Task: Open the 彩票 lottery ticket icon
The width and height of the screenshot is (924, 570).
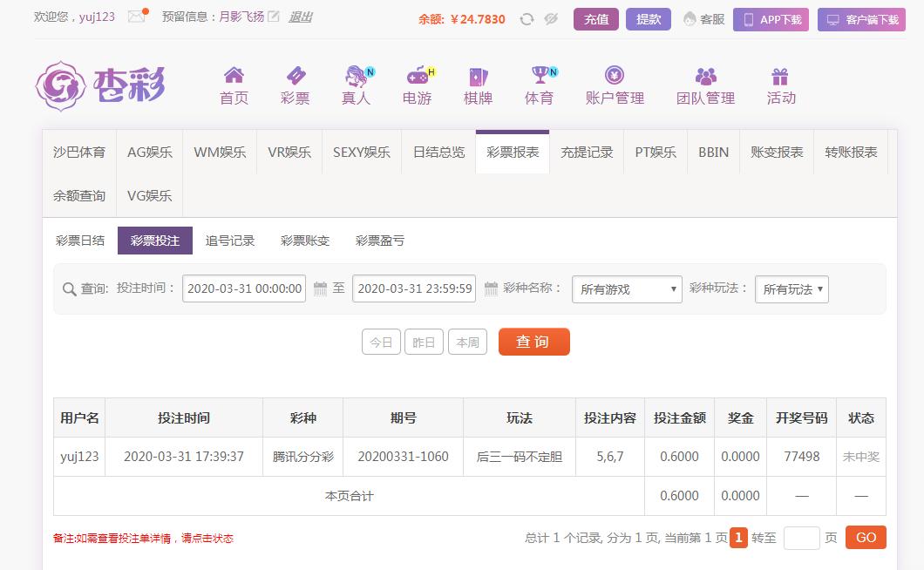Action: (296, 76)
